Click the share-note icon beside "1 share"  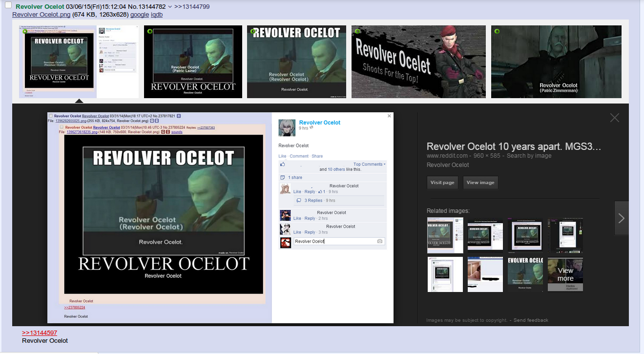[283, 177]
